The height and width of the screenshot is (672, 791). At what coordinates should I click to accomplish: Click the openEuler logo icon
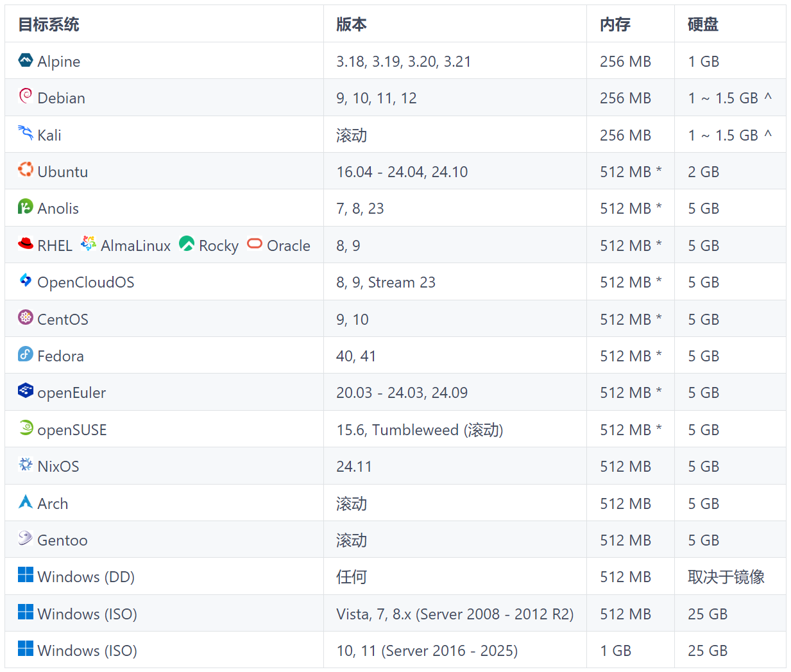tap(26, 390)
